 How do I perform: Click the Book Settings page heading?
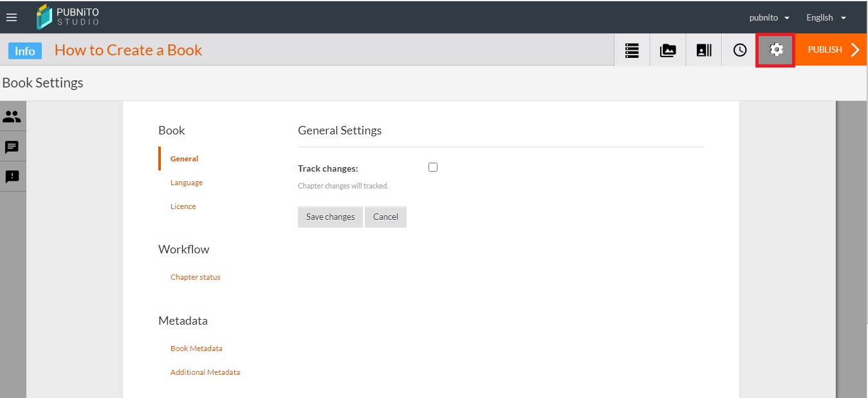[43, 83]
